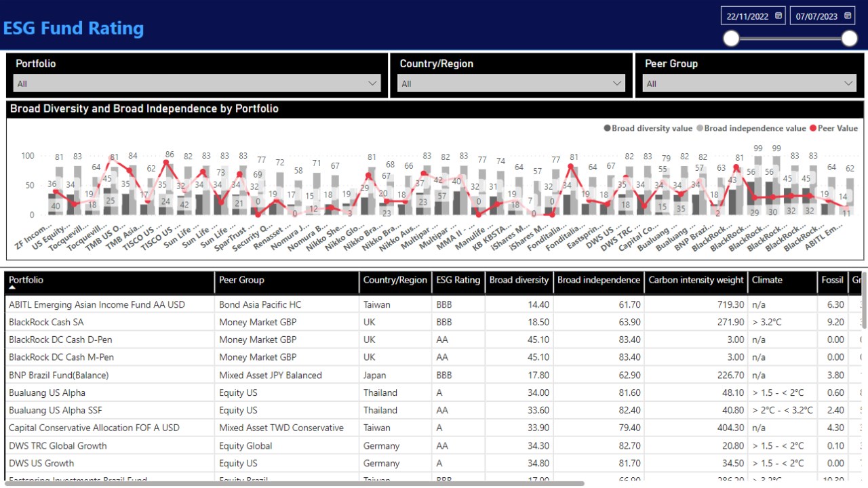Image resolution: width=868 pixels, height=488 pixels.
Task: Sort table by Fossil column header
Action: click(x=833, y=282)
